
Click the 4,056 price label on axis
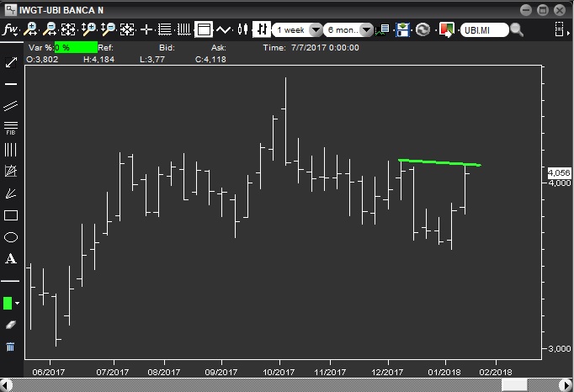[559, 172]
